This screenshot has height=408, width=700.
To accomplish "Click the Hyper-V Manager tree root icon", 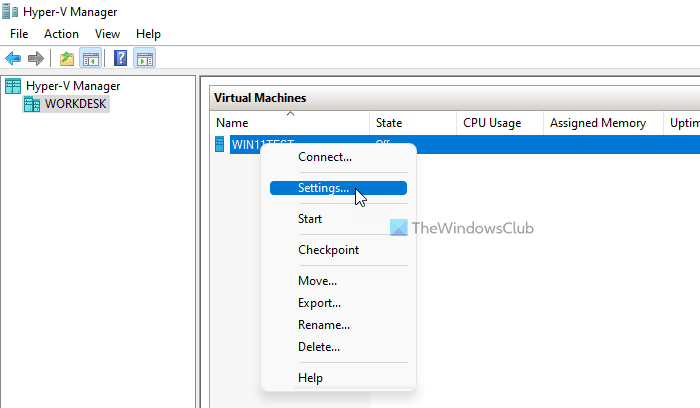I will (x=13, y=86).
